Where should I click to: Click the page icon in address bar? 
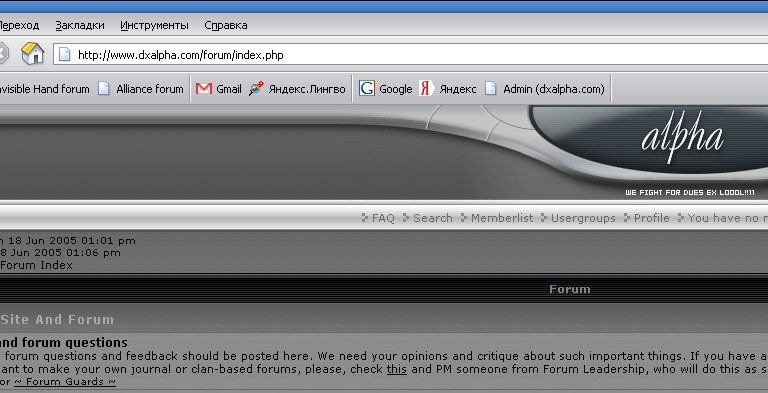point(65,54)
